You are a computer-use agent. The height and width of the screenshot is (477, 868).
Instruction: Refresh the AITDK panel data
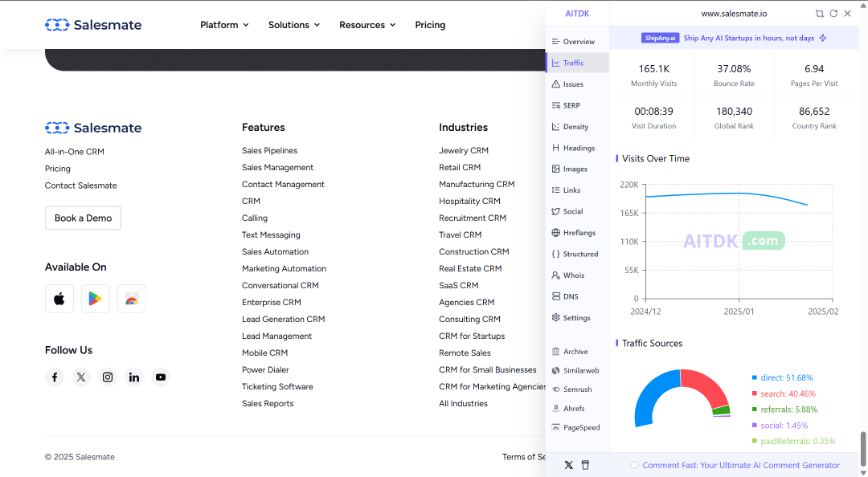[x=833, y=14]
